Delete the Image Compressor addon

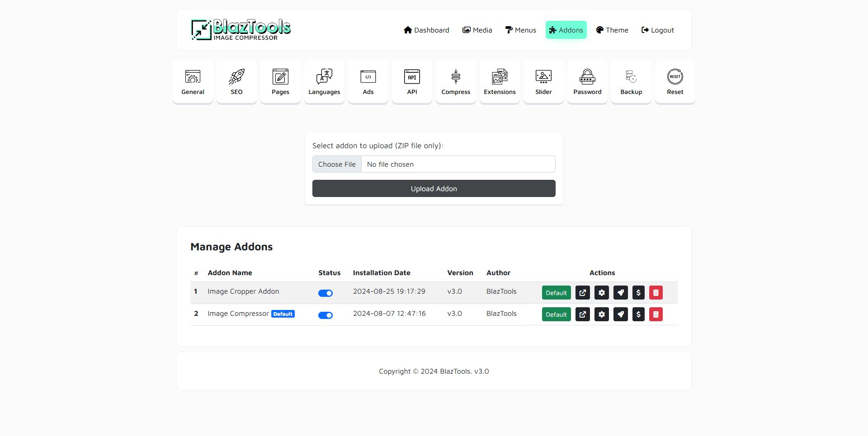coord(656,314)
